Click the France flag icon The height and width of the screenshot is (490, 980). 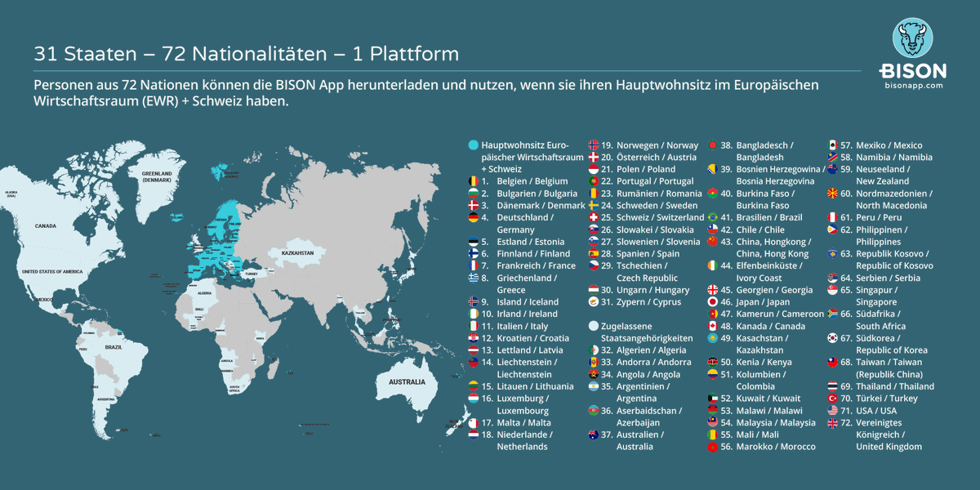[474, 266]
